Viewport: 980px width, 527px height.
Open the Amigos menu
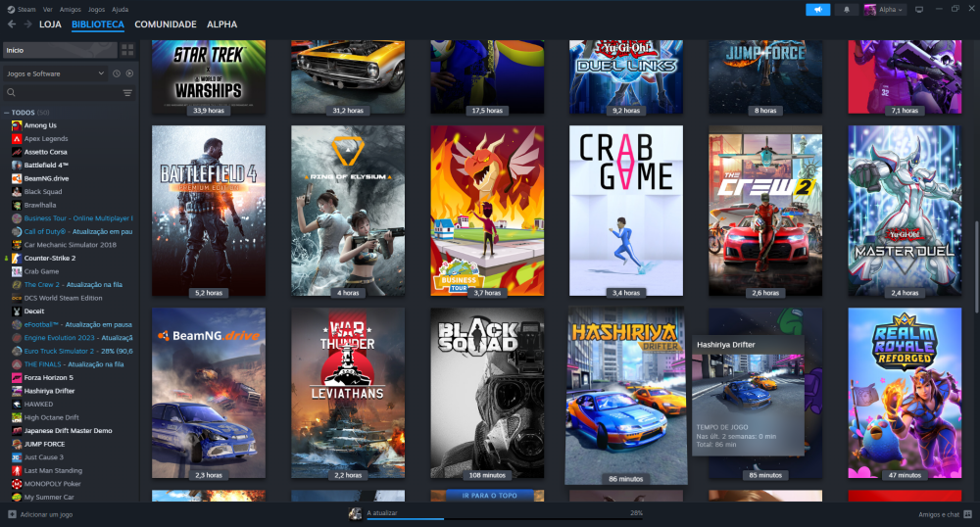click(x=69, y=9)
